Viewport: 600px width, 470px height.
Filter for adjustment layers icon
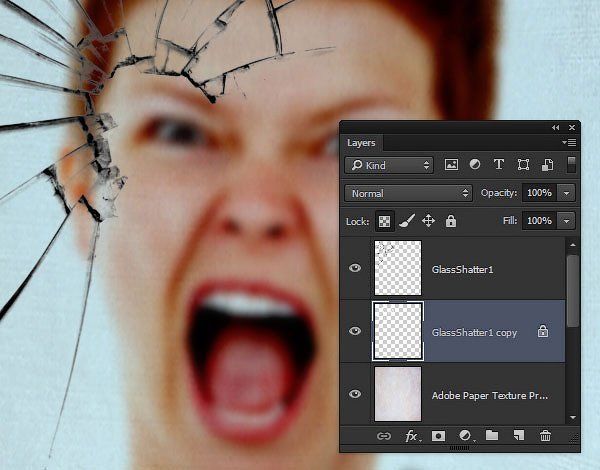475,165
